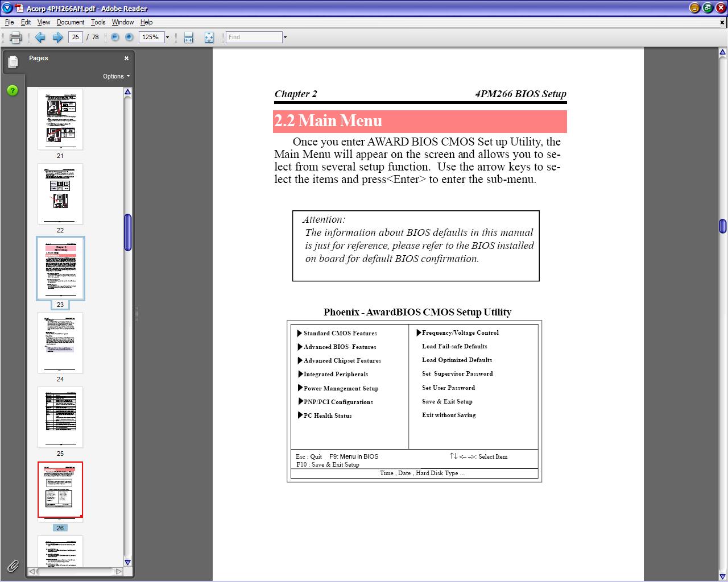This screenshot has width=728, height=582.
Task: Click the blue shield icon in title bar
Action: [7, 8]
